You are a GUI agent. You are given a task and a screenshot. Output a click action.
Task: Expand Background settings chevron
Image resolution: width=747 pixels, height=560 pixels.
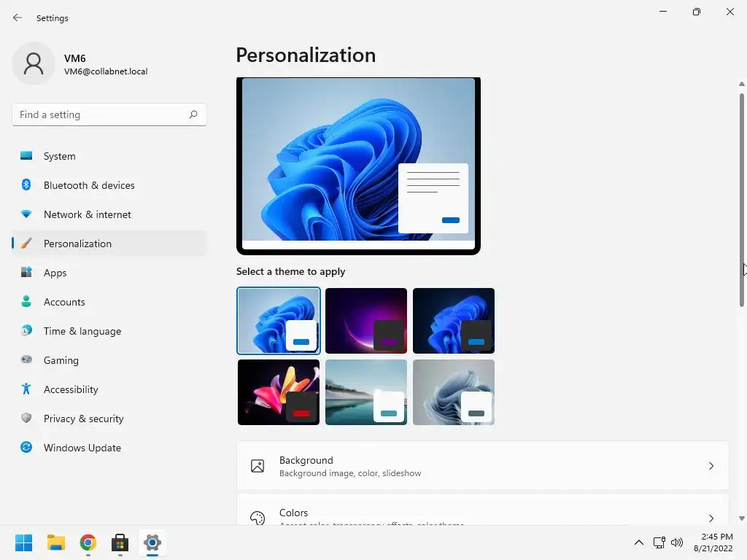pyautogui.click(x=711, y=466)
